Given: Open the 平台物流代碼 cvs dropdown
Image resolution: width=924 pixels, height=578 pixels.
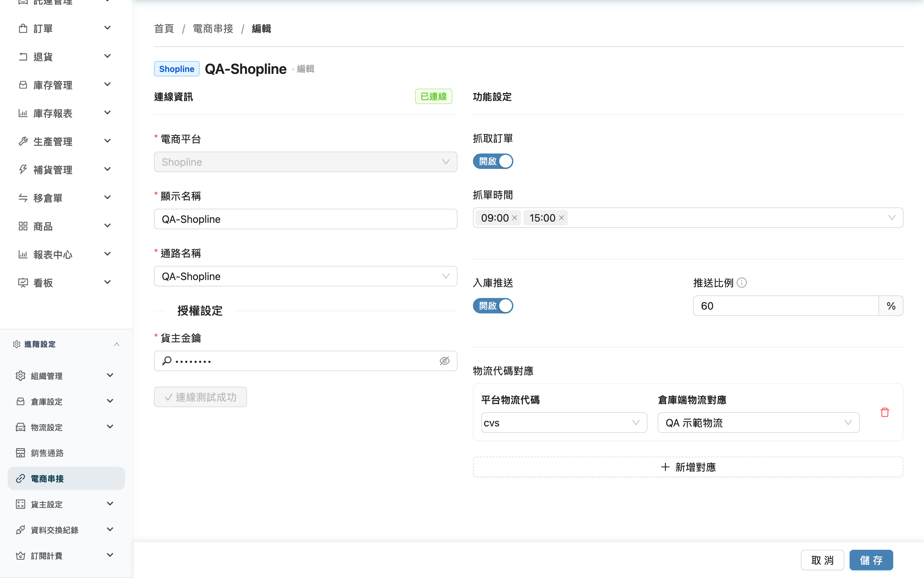Looking at the screenshot, I should pos(564,423).
